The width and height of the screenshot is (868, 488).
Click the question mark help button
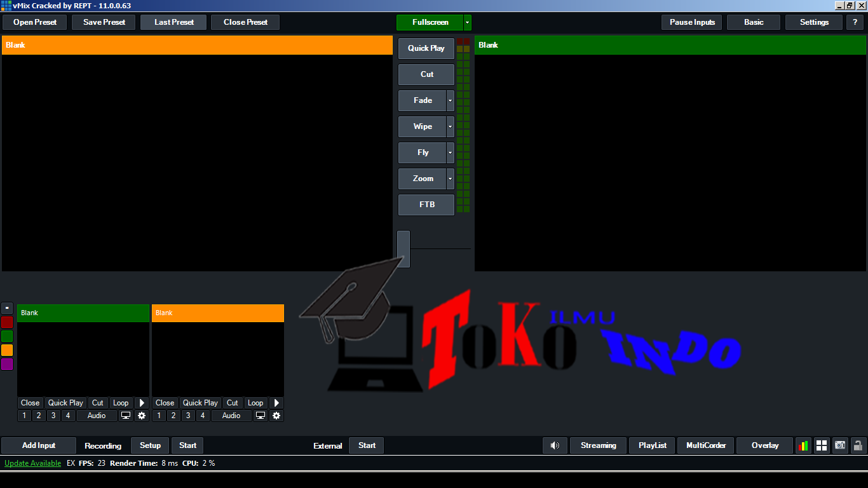(855, 22)
